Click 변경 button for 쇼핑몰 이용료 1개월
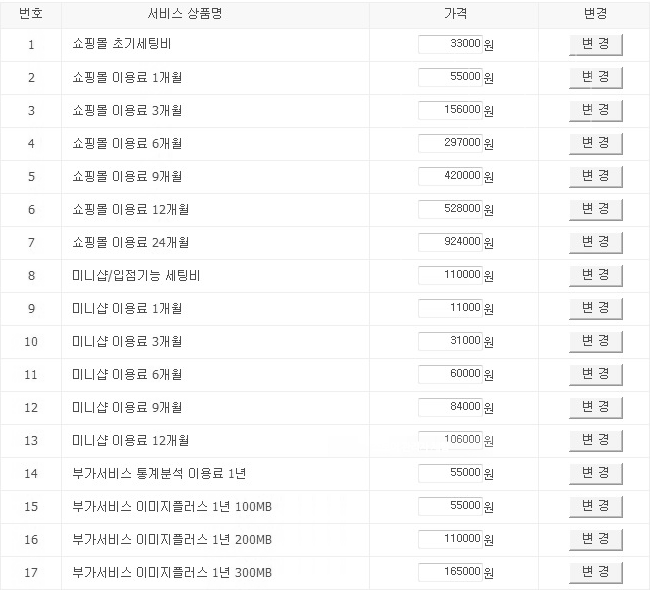Viewport: 650px width, 590px height. coord(595,77)
